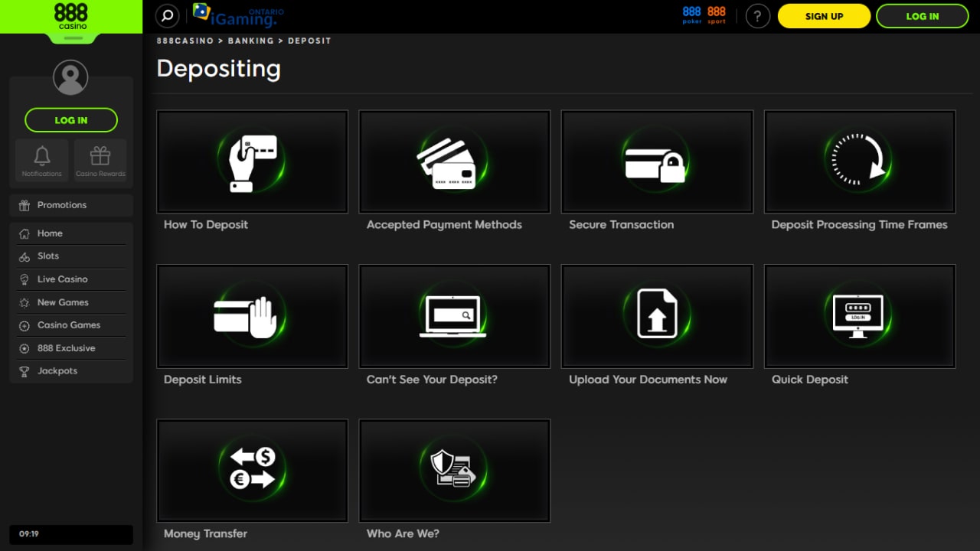The image size is (980, 551).
Task: Click the sidebar LOG IN button
Action: 71,120
